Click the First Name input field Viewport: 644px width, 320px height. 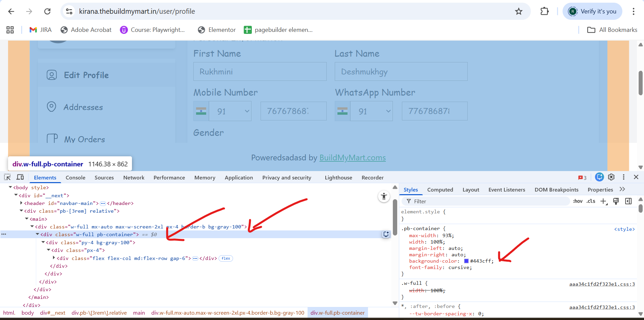260,71
